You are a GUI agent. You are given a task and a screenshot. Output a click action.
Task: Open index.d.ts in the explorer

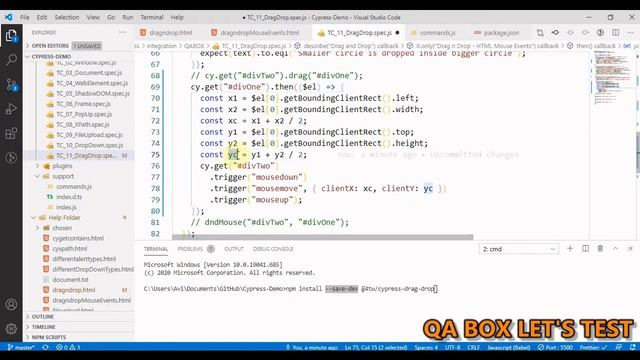tap(69, 197)
